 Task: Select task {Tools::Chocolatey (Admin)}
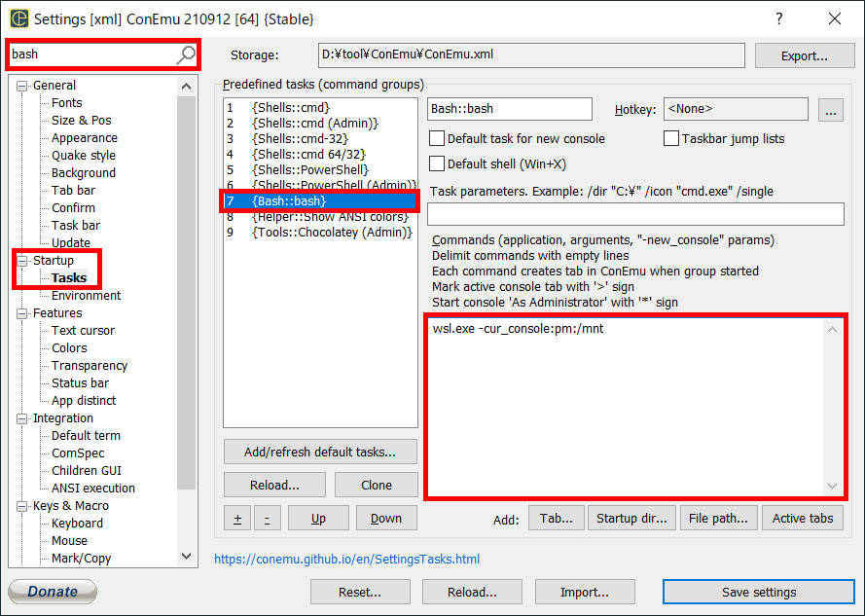[320, 233]
